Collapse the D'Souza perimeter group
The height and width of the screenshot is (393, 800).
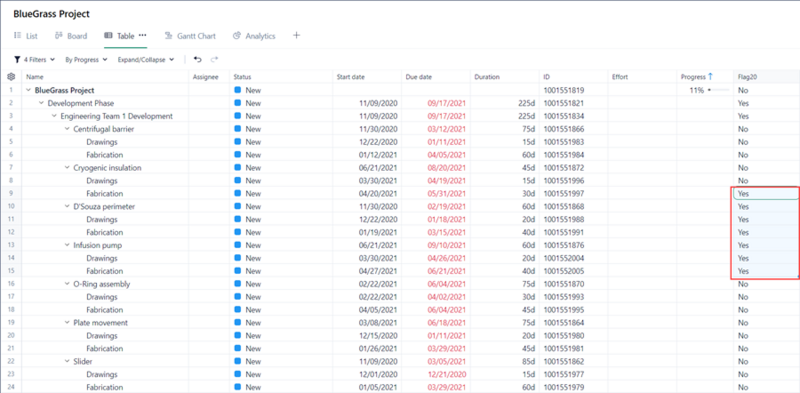(x=67, y=206)
